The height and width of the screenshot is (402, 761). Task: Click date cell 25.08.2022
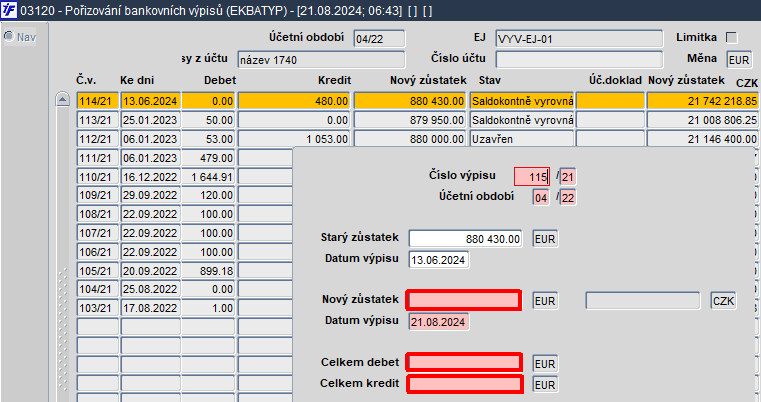[150, 289]
